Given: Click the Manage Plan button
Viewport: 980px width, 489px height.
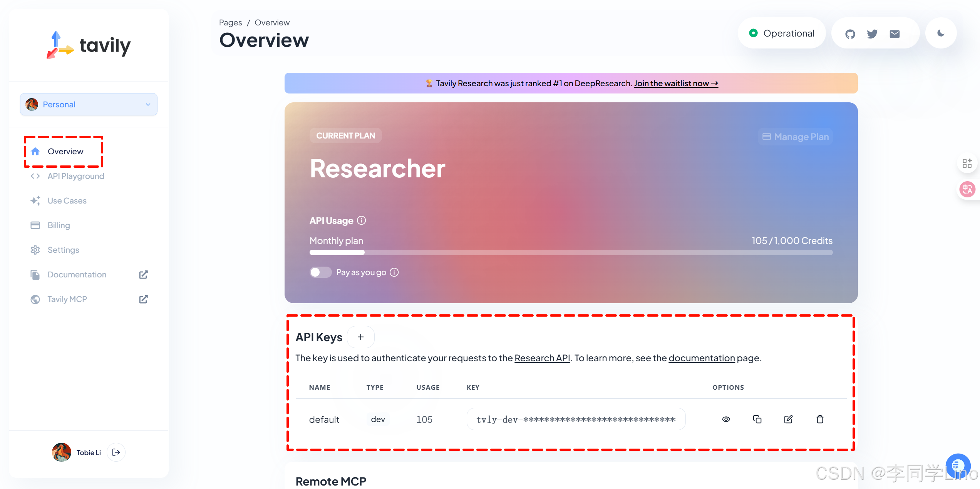Looking at the screenshot, I should pos(796,137).
